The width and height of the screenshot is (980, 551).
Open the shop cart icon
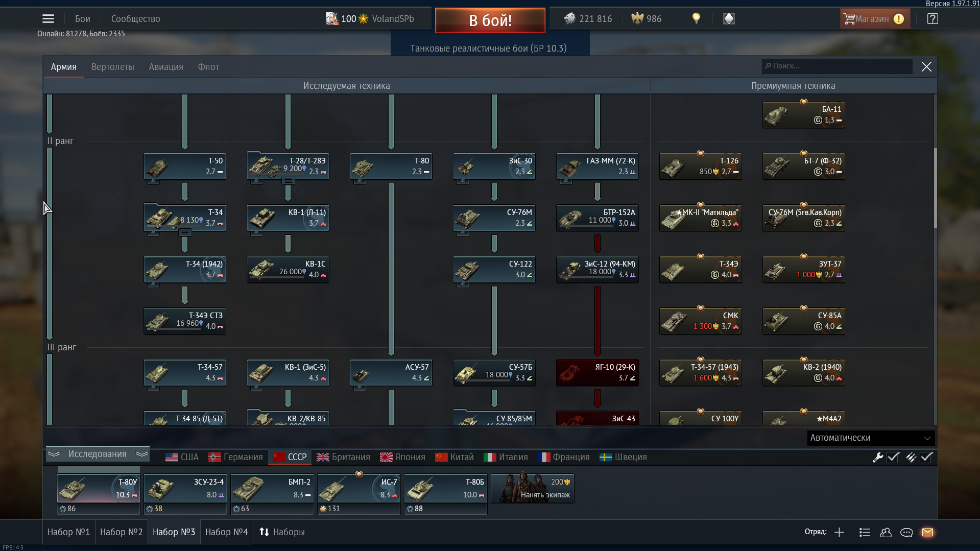click(x=849, y=19)
